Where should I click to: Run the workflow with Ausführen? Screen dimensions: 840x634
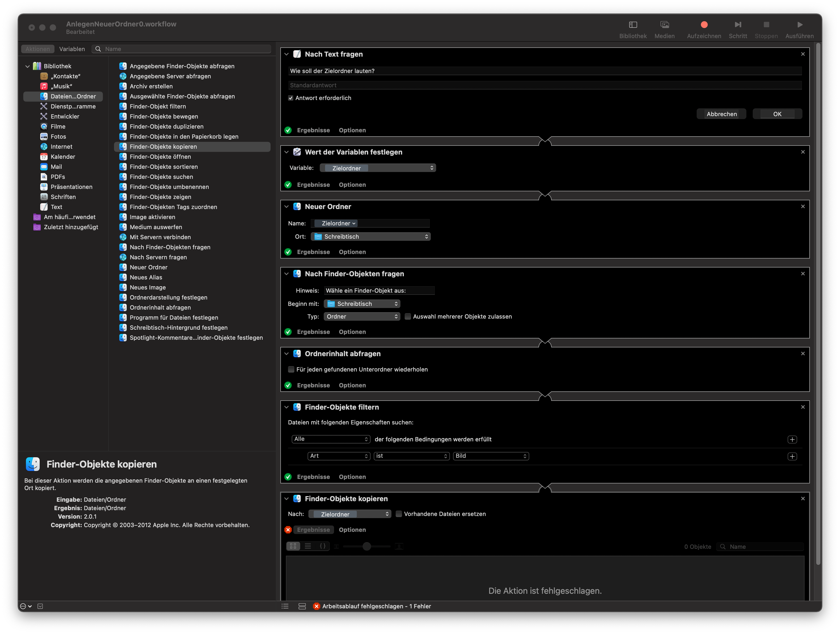pyautogui.click(x=799, y=25)
